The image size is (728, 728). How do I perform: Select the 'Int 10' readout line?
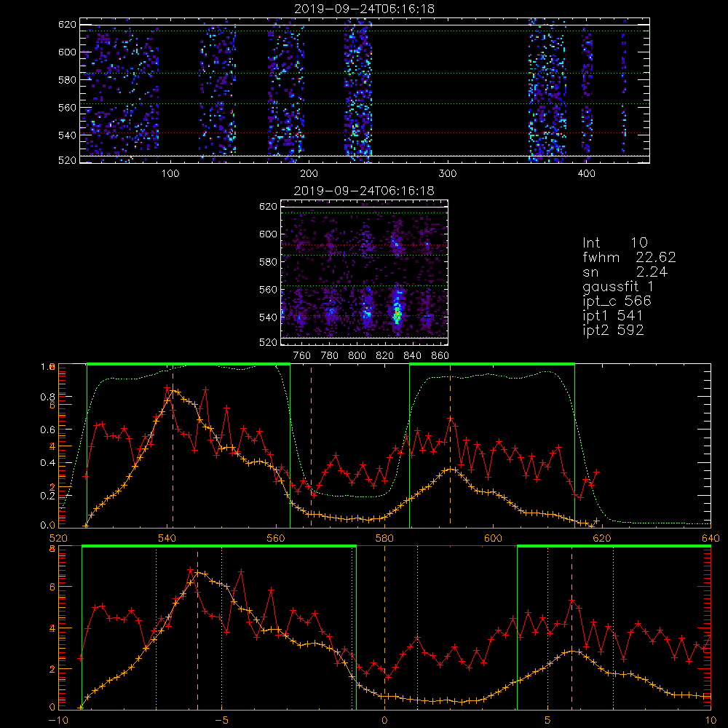614,242
